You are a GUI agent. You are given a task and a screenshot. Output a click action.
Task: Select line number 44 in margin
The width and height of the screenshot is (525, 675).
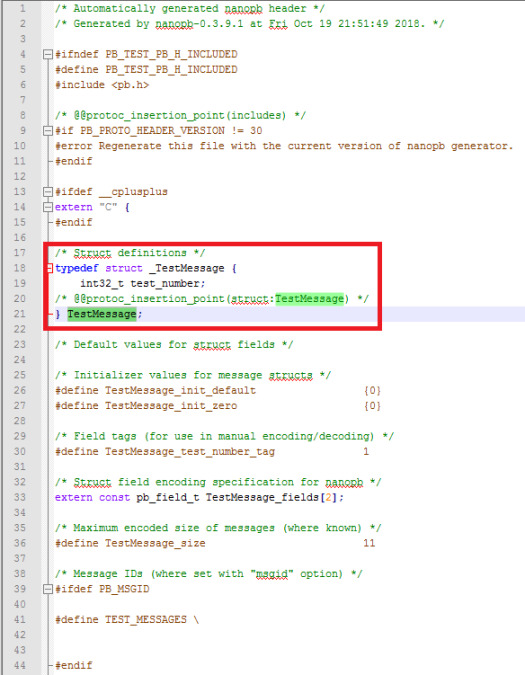[20, 665]
